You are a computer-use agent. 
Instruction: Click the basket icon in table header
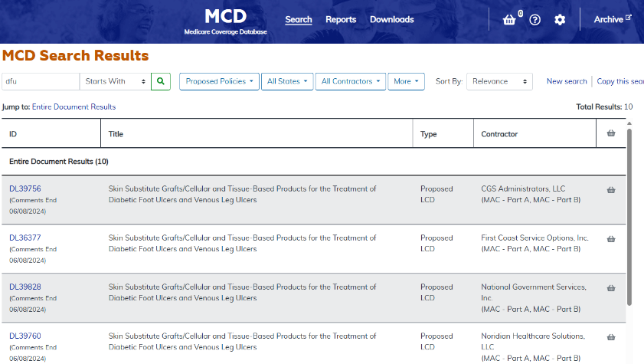[611, 133]
